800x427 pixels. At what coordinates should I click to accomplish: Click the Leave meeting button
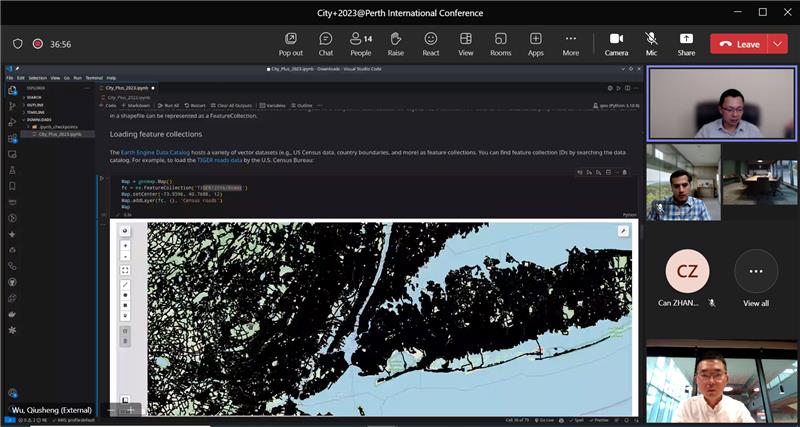pyautogui.click(x=738, y=44)
